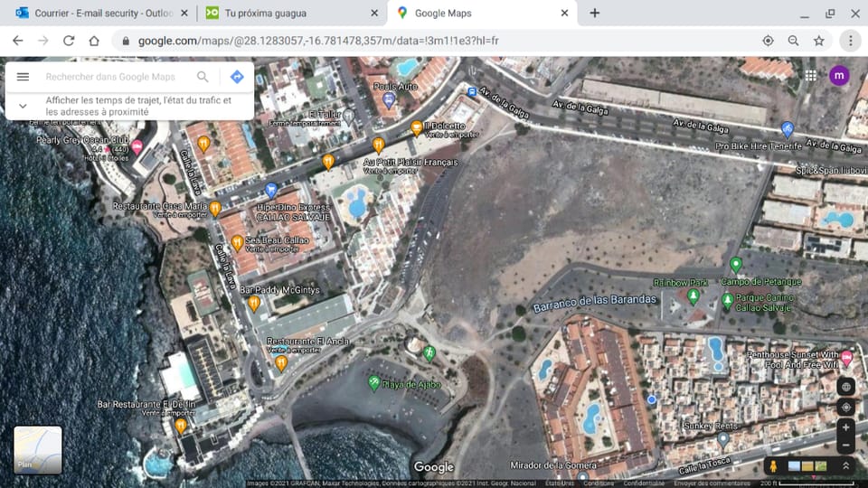
Task: Zoom out with the minus button
Action: point(845,446)
